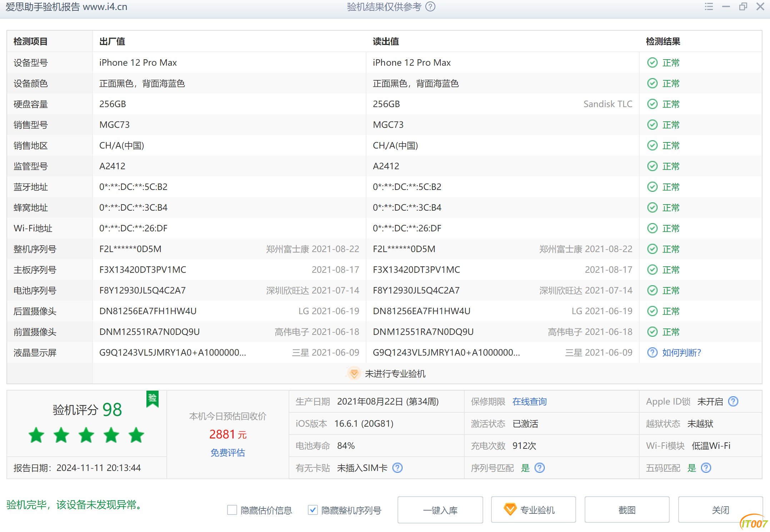Click green check icon in 销售地区 row
The height and width of the screenshot is (532, 770).
pos(652,146)
